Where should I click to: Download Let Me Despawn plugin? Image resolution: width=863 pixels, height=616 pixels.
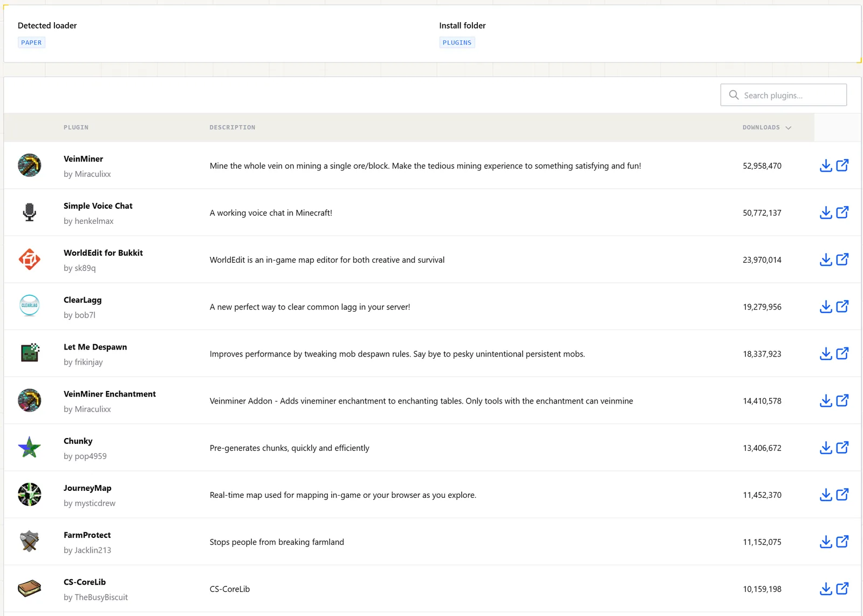click(x=826, y=353)
